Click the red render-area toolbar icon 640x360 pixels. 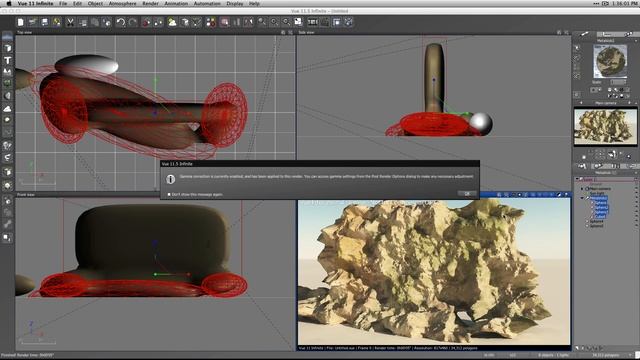coord(224,22)
